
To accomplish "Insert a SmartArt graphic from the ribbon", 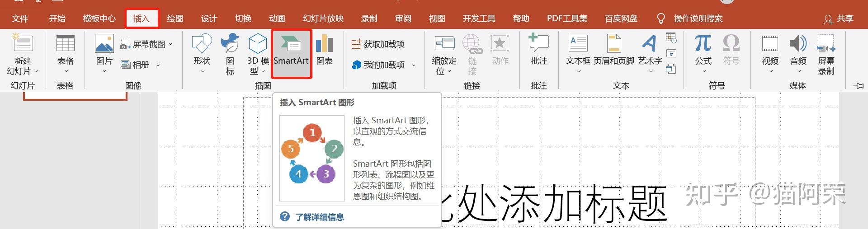I will coord(291,54).
